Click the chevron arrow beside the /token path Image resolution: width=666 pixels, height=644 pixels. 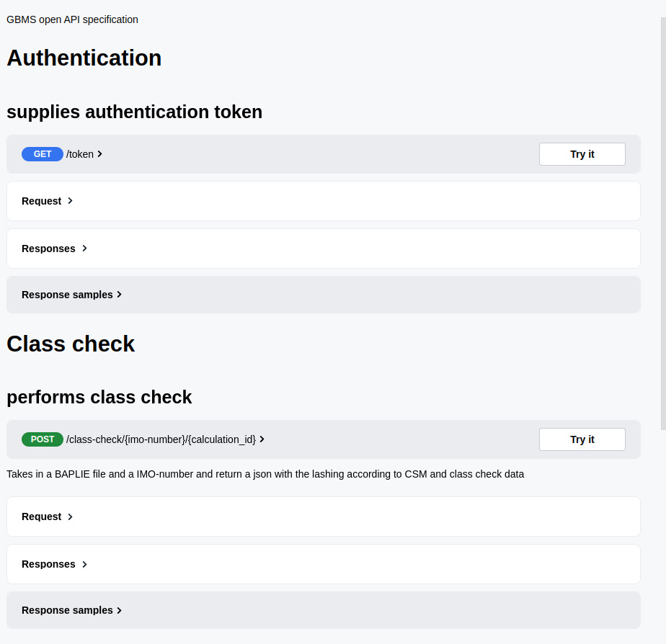100,154
